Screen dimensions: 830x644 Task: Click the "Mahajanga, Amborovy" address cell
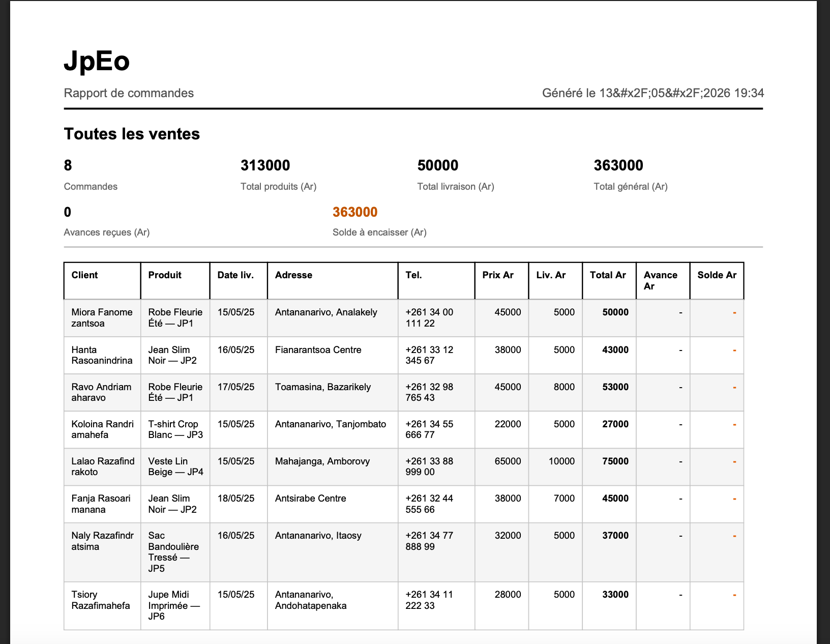pyautogui.click(x=333, y=466)
